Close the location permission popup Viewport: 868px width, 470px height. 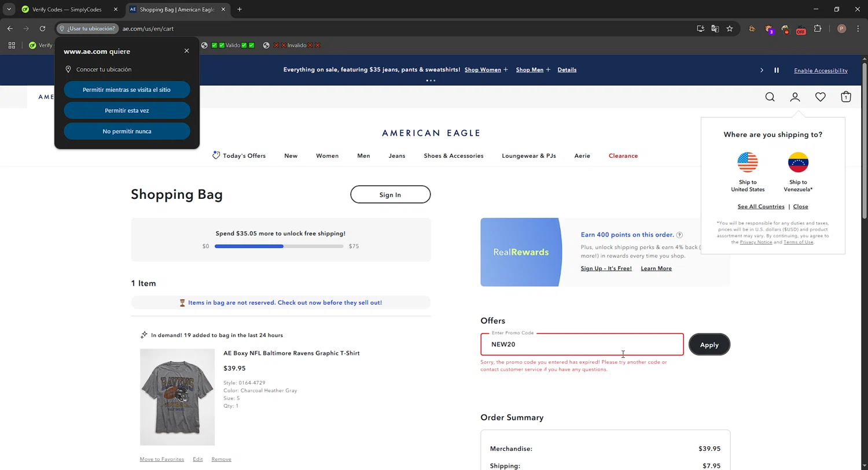pos(186,51)
